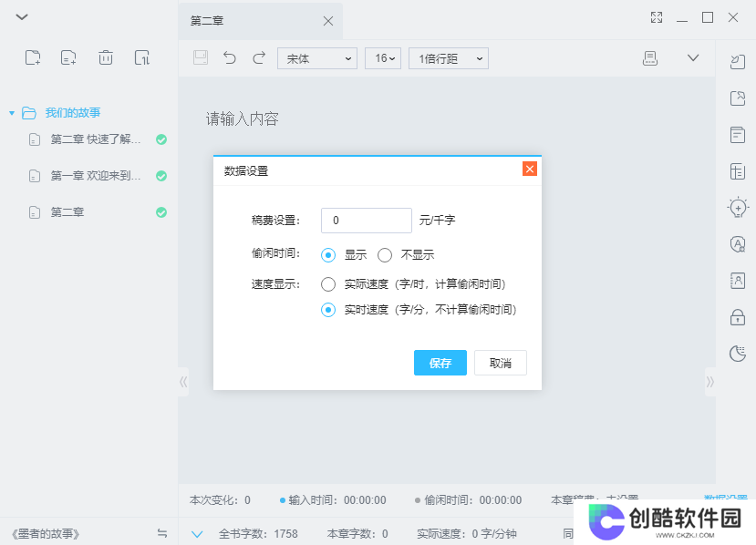Screen dimensions: 756x545
Task: Click the 保存 button in the dialog
Action: click(x=440, y=363)
